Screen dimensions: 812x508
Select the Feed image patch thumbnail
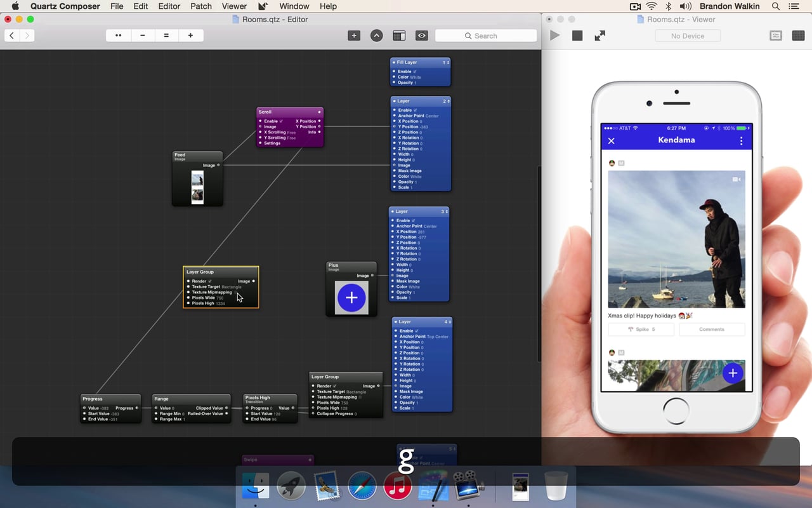[x=197, y=187]
